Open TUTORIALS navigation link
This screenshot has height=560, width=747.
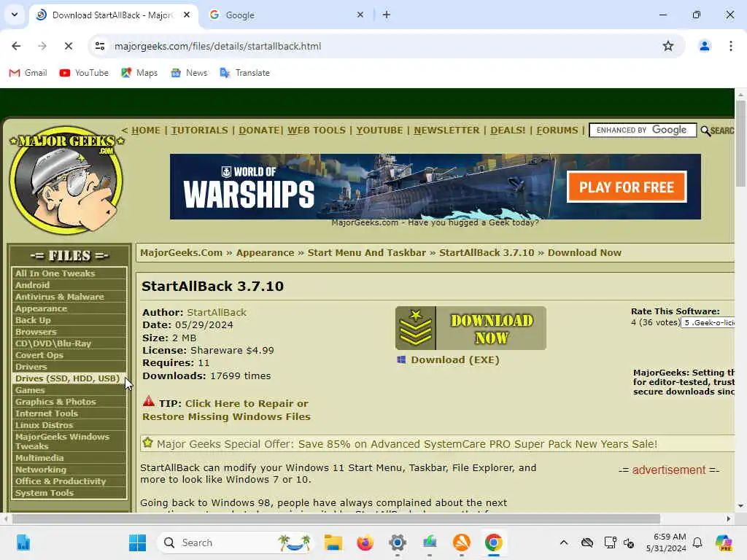click(200, 131)
